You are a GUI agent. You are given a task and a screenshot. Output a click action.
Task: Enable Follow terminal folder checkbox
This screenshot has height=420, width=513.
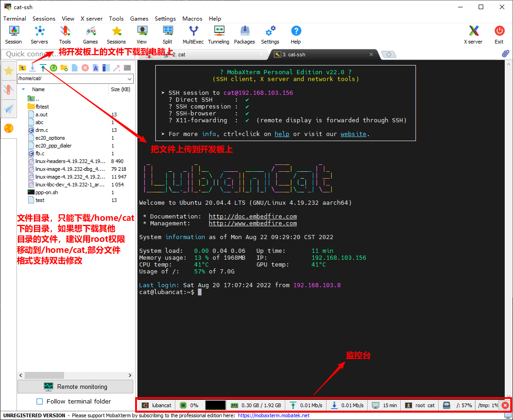pos(39,402)
